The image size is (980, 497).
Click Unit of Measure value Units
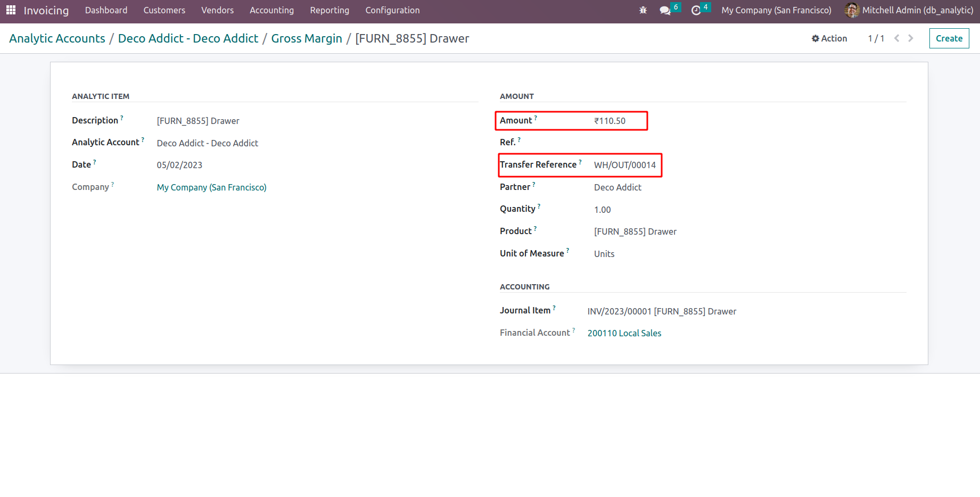[x=604, y=254]
